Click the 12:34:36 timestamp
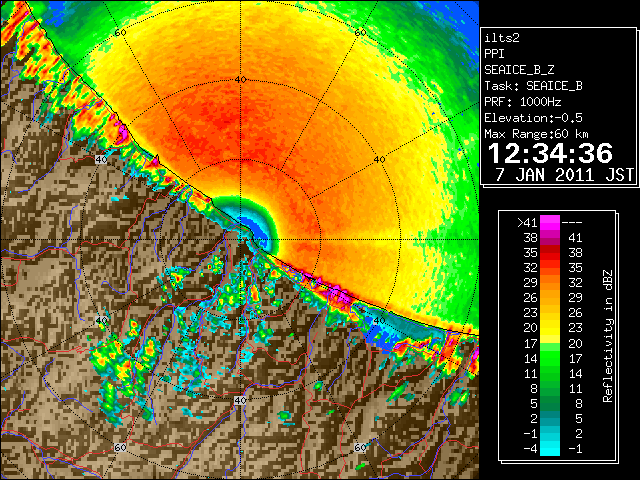The width and height of the screenshot is (640, 480). pyautogui.click(x=550, y=153)
